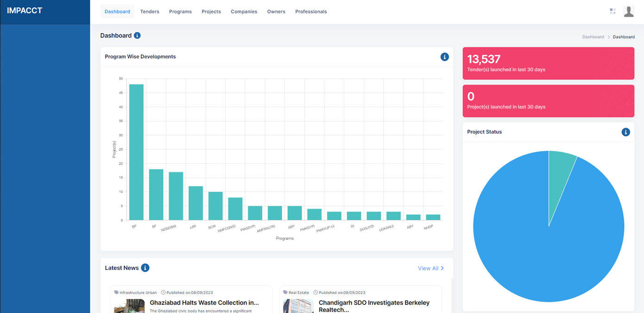Switch to the Programs tab
Image resolution: width=644 pixels, height=313 pixels.
pos(180,12)
